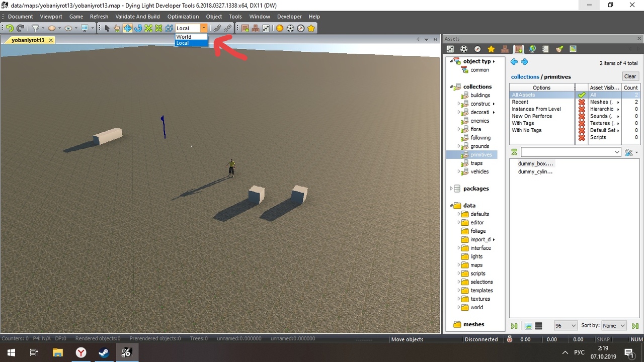This screenshot has height=362, width=644.
Task: Open the Viewport menu
Action: (51, 17)
